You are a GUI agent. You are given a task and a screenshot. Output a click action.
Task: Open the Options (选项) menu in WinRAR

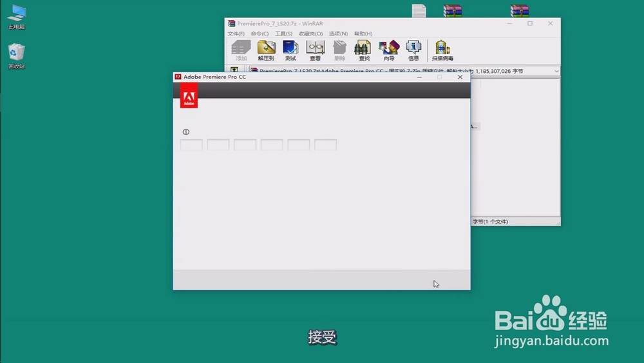[338, 34]
